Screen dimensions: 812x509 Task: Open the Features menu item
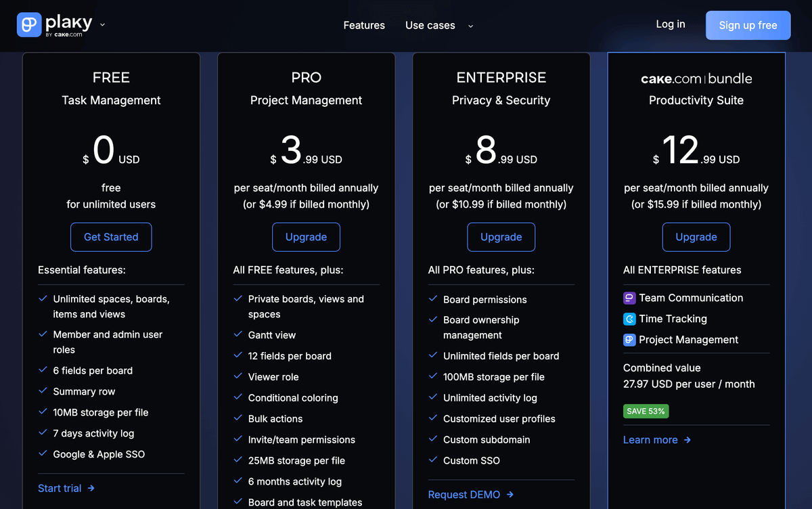[x=364, y=26]
